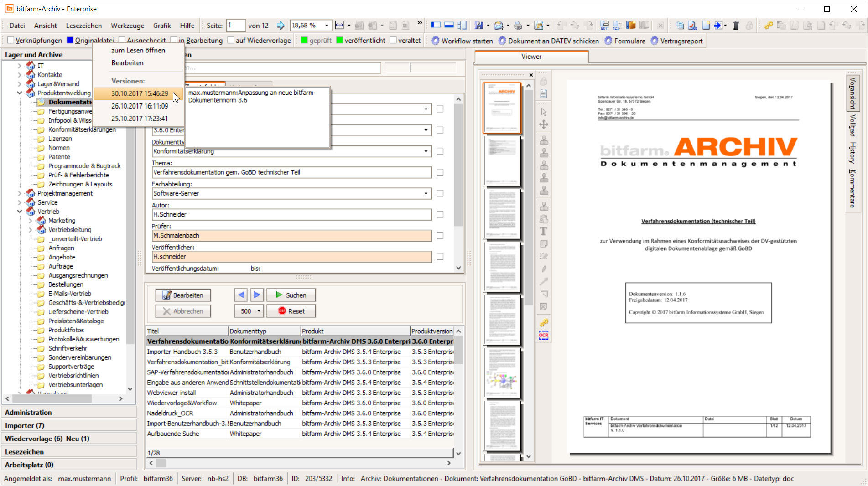Click the Bearbeiten button in the search panel
Screen dimensions: 868x486
click(183, 295)
